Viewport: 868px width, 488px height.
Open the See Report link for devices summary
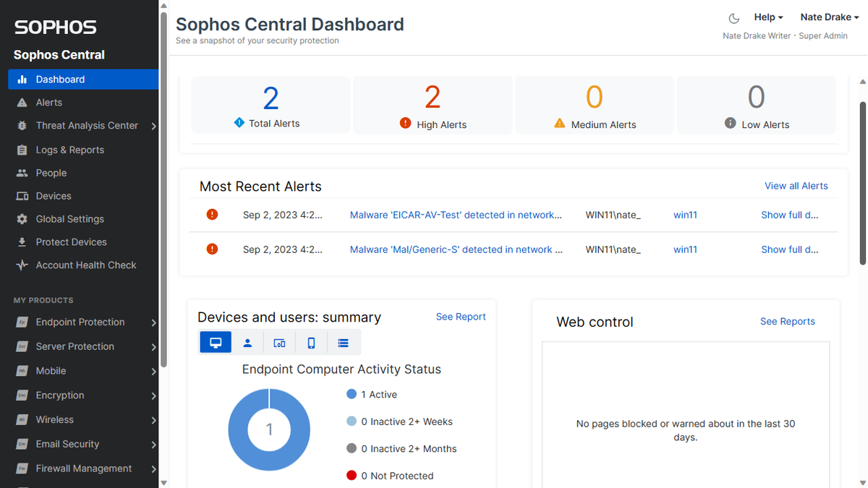[x=461, y=317]
